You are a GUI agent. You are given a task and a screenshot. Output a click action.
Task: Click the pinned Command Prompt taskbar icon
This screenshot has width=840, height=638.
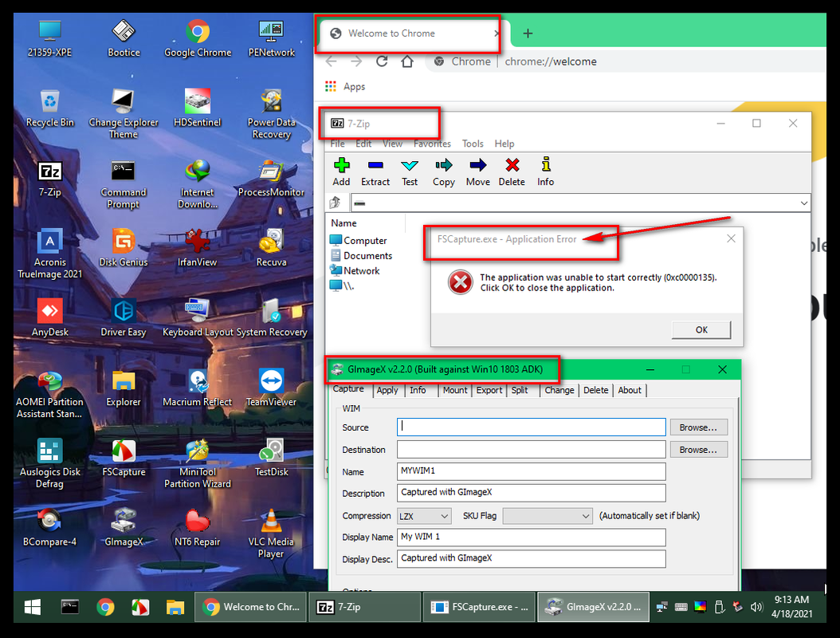pyautogui.click(x=69, y=607)
